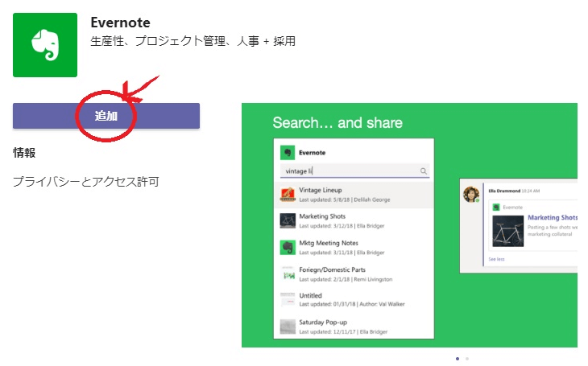
Task: Click 'See less' in the chat card
Action: [496, 260]
